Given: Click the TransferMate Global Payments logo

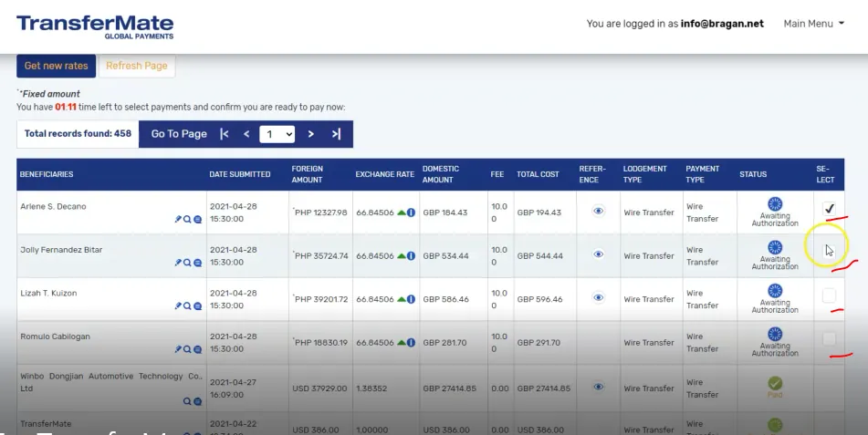Looking at the screenshot, I should (95, 27).
